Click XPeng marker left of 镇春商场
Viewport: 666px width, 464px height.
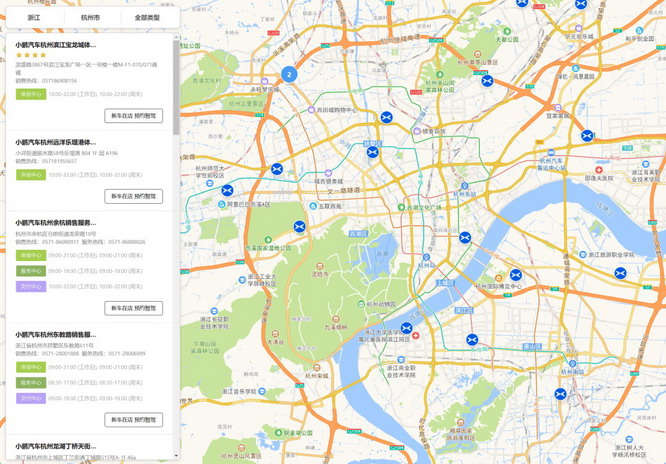[386, 117]
